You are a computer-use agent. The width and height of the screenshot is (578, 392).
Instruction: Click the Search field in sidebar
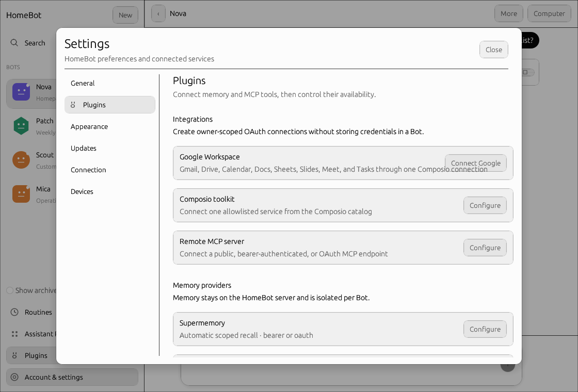pos(31,43)
